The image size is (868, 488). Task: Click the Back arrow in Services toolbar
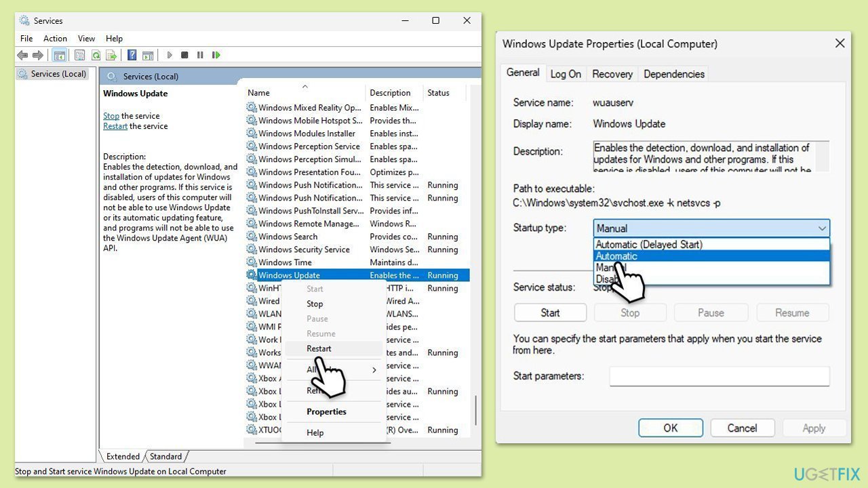coord(22,55)
